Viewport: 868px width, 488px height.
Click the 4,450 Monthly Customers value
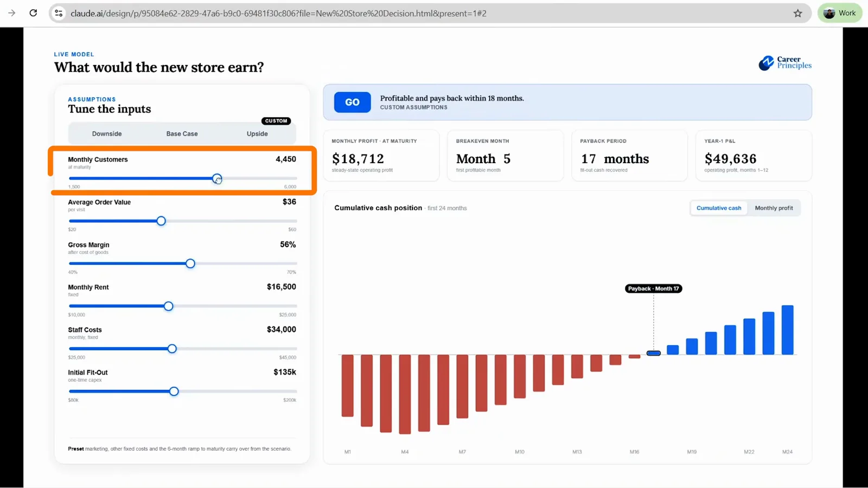[x=286, y=159]
